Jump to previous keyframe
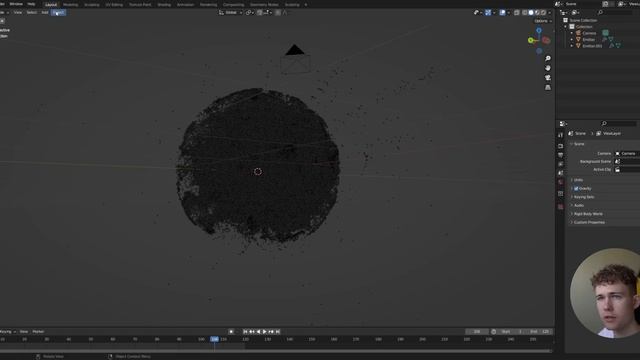Screen dimensions: 640x360 pos(252,332)
